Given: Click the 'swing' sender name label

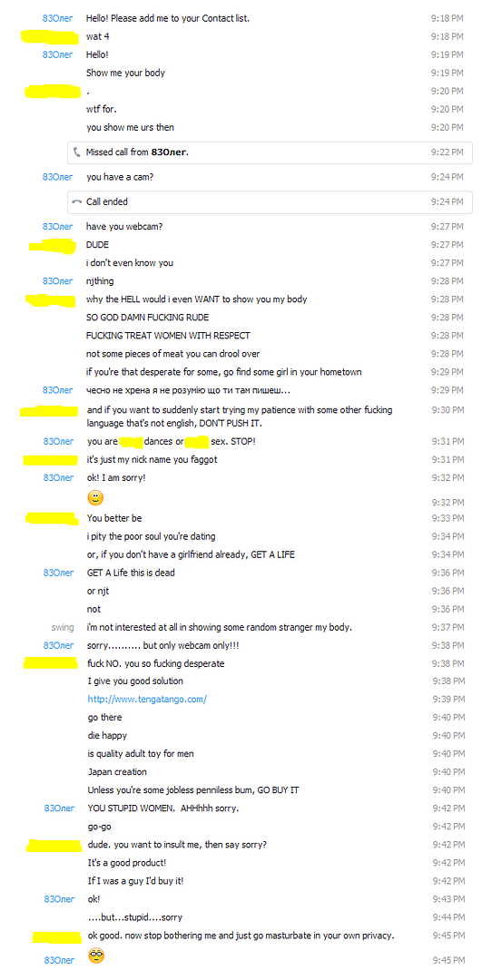Looking at the screenshot, I should tap(63, 627).
